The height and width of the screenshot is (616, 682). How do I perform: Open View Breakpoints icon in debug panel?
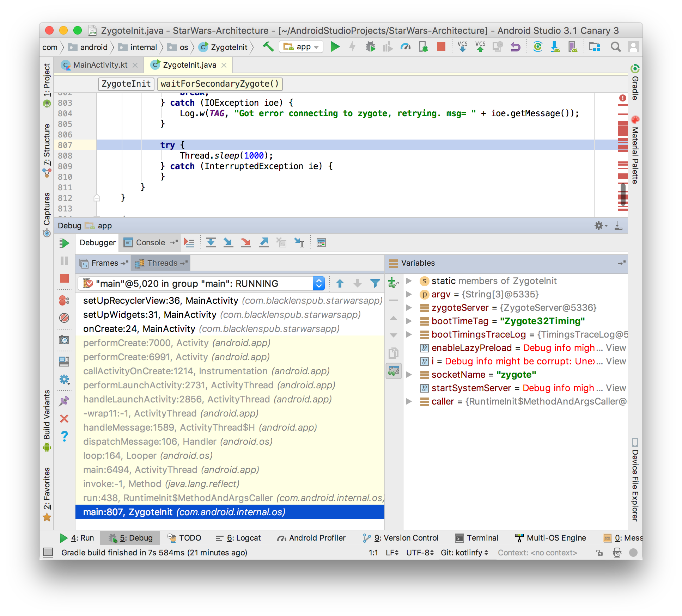point(64,300)
